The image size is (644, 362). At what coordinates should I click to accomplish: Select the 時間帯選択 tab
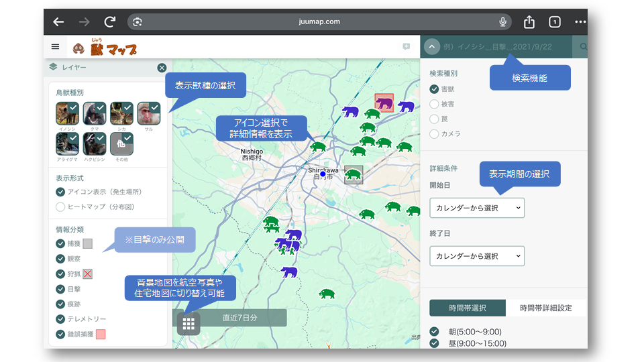(468, 308)
